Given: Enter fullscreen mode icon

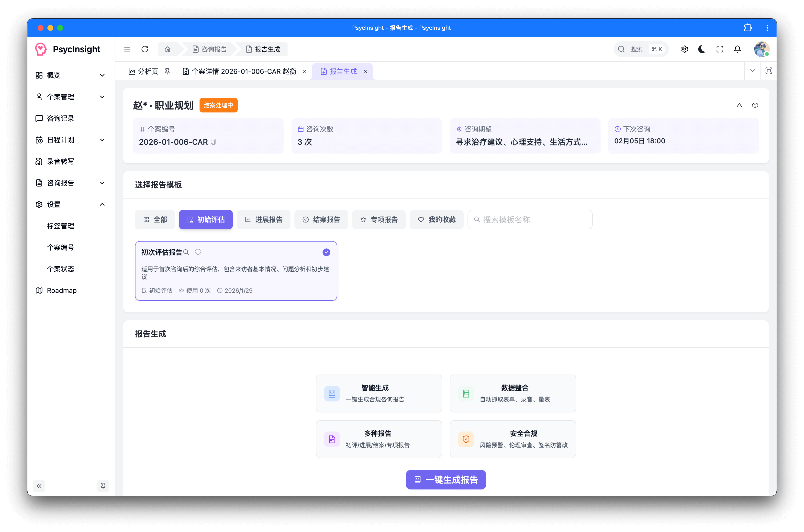Looking at the screenshot, I should coord(720,49).
